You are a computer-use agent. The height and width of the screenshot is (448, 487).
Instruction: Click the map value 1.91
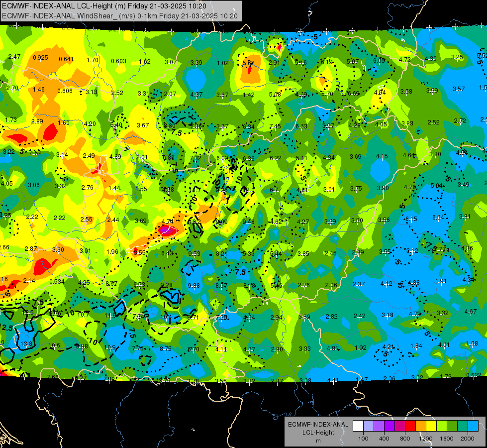click(x=441, y=281)
